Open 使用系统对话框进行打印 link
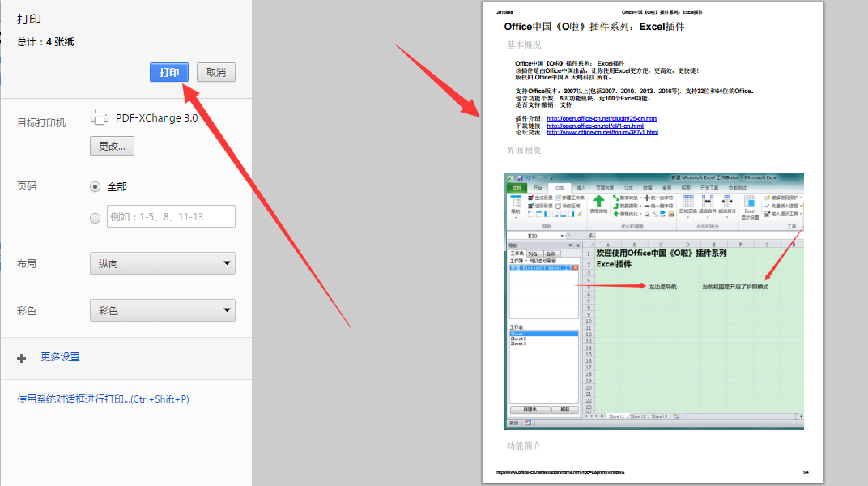Image resolution: width=868 pixels, height=486 pixels. click(x=103, y=399)
